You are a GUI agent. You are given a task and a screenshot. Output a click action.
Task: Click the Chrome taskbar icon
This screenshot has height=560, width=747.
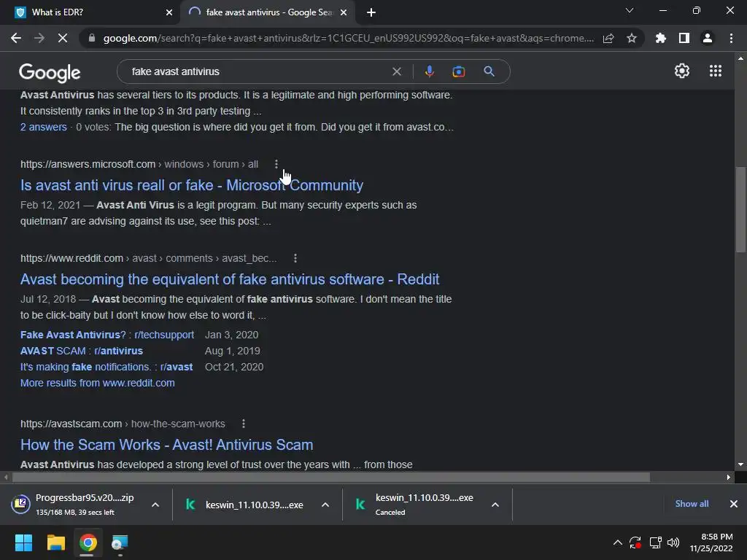(88, 542)
